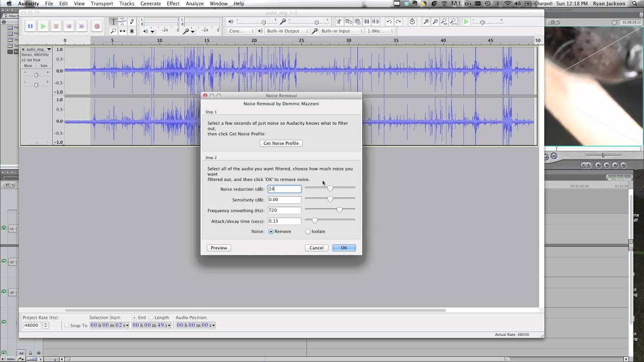Open the input channels (1 Mono) dropdown
This screenshot has width=644, height=362.
[380, 31]
